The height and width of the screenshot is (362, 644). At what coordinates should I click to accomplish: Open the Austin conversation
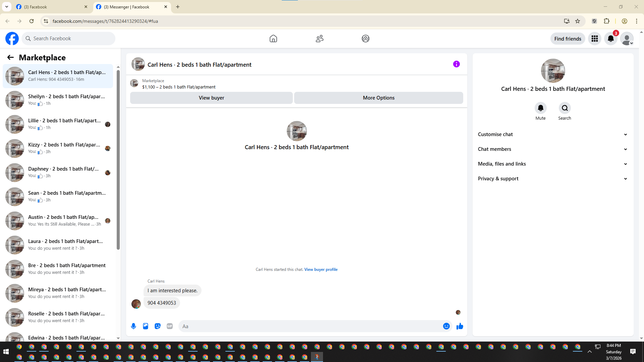pyautogui.click(x=58, y=221)
